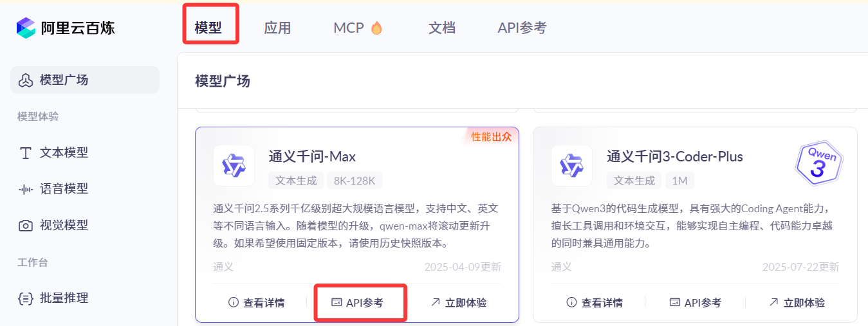
Task: Switch to the 模型 top tab
Action: pos(208,28)
